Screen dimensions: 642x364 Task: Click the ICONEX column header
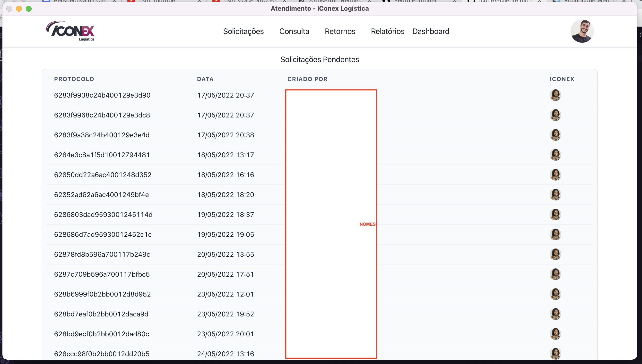[562, 79]
